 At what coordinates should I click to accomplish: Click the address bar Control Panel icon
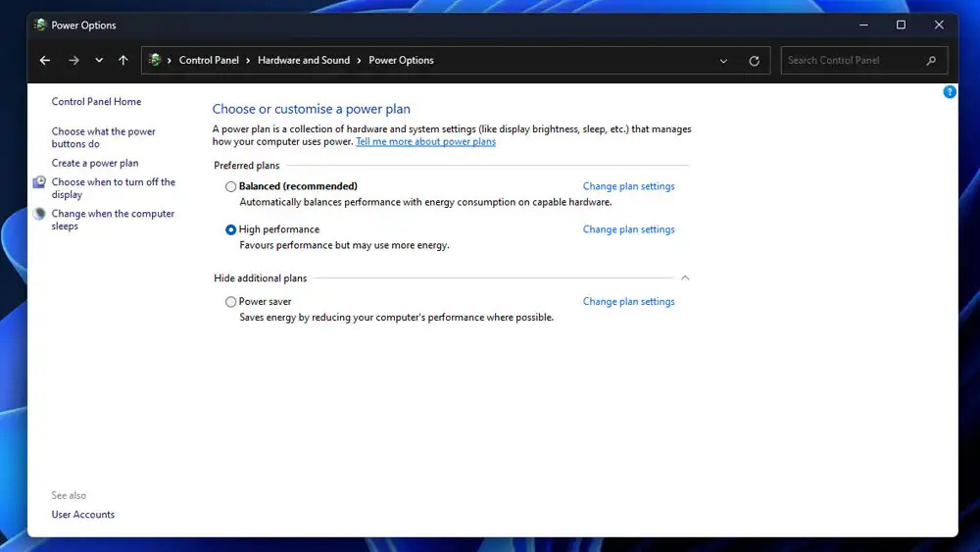(155, 61)
